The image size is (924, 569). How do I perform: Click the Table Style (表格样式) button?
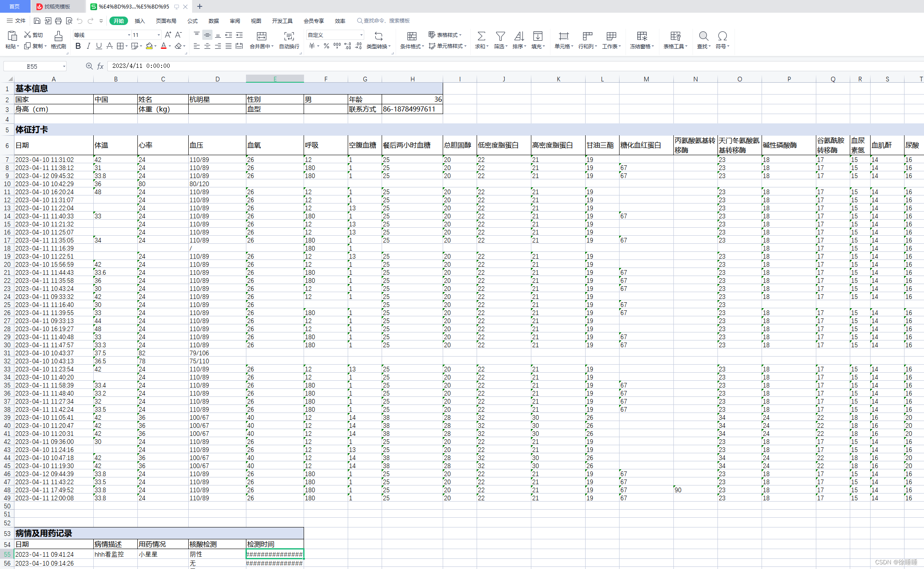coord(445,35)
